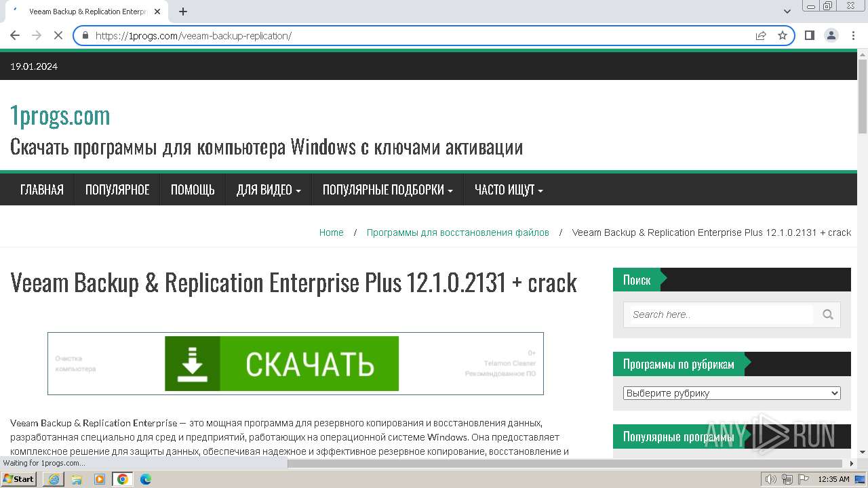Viewport: 868px width, 488px height.
Task: Stop loading the page
Action: point(58,35)
